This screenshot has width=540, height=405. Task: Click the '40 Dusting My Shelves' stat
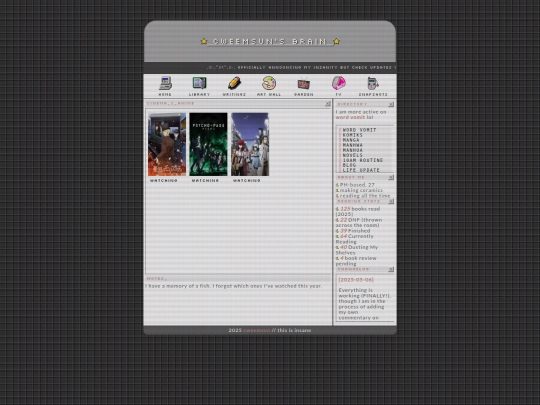[x=357, y=250]
